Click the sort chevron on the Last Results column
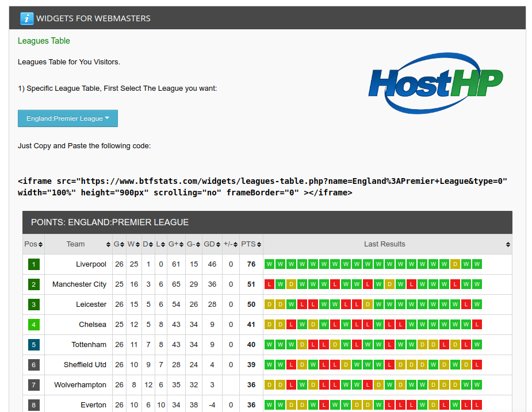532x412 pixels. [507, 244]
